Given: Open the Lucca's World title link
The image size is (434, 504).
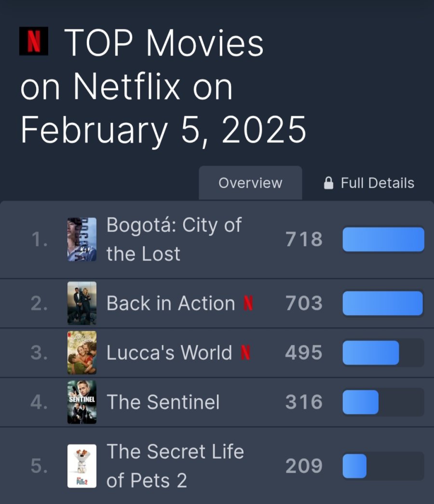Looking at the screenshot, I should click(169, 353).
